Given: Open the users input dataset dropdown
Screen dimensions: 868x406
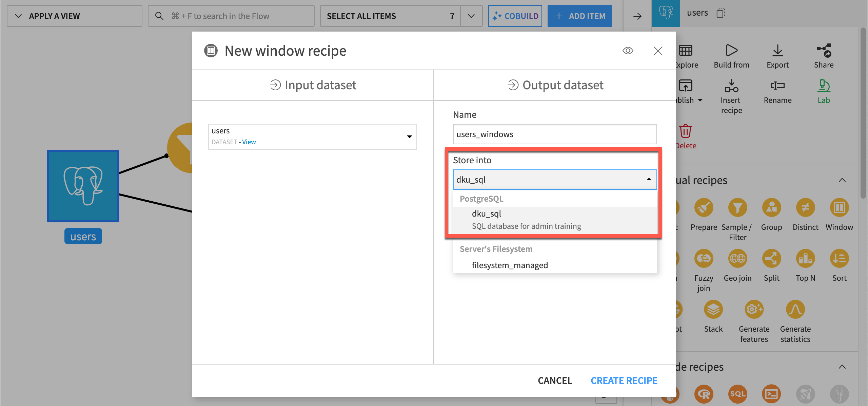Looking at the screenshot, I should pyautogui.click(x=312, y=136).
